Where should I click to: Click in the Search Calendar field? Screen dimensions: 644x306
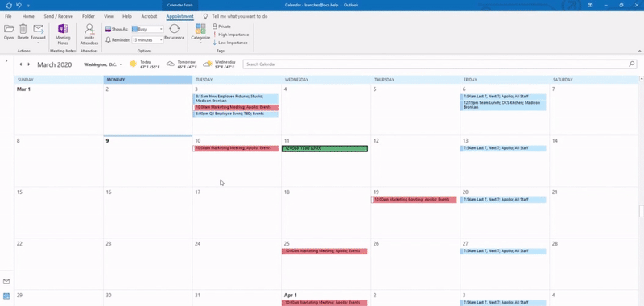(x=436, y=64)
